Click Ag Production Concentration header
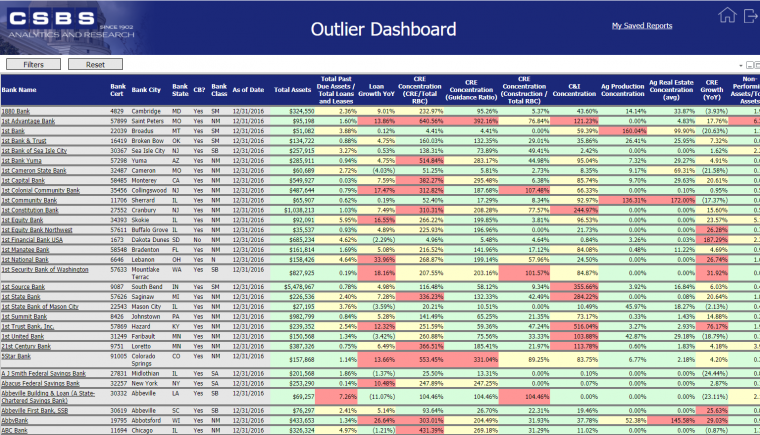Image resolution: width=760 pixels, height=435 pixels. (x=622, y=90)
